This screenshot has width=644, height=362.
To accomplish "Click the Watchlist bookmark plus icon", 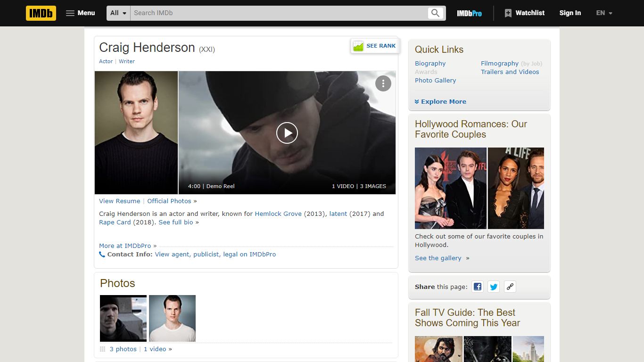I will click(x=508, y=13).
